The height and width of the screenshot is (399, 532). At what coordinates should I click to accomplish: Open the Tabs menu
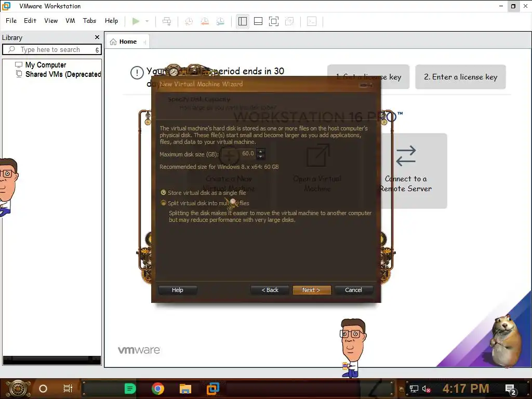pos(89,21)
